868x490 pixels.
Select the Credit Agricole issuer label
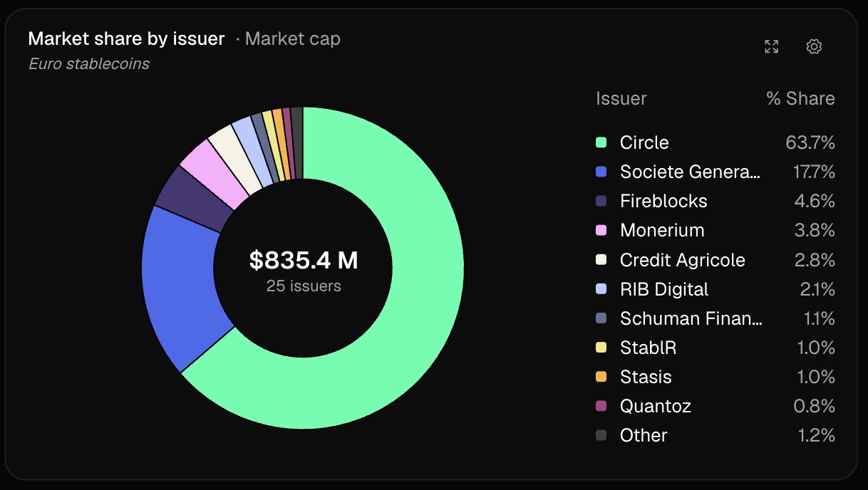tap(683, 260)
